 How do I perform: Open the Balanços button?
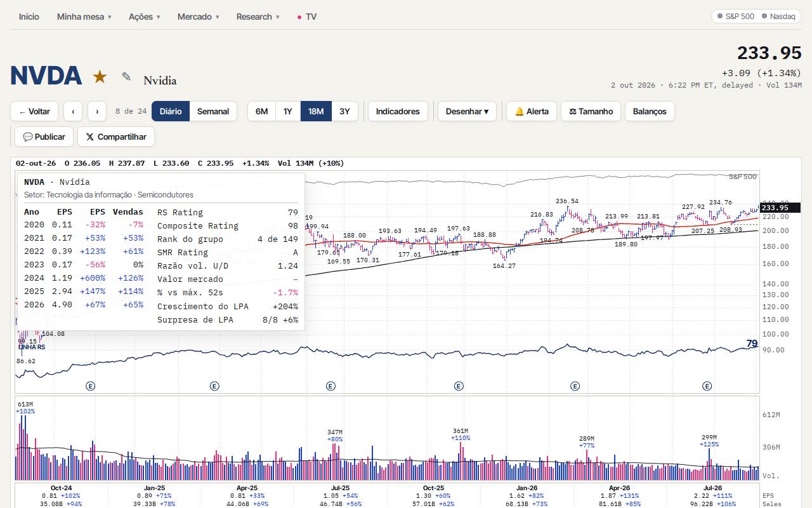click(x=650, y=111)
